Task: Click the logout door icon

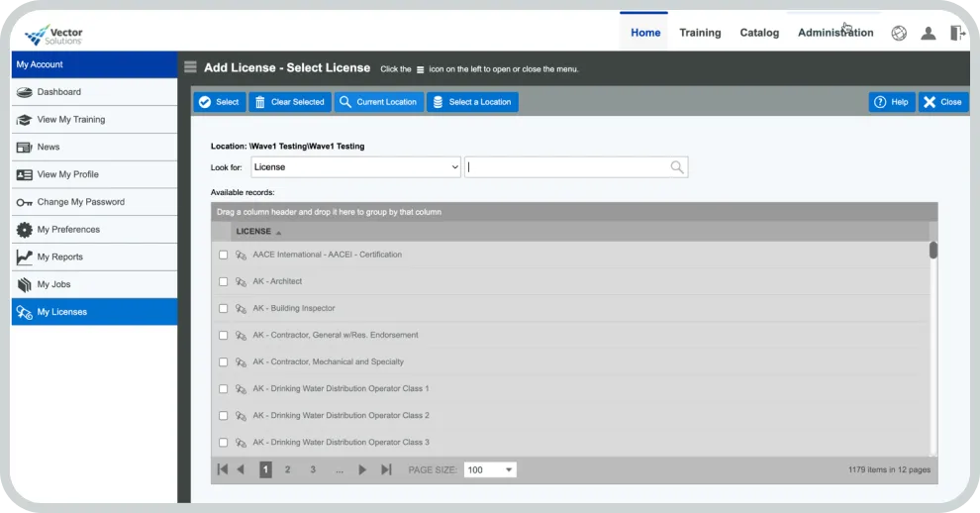Action: [957, 33]
